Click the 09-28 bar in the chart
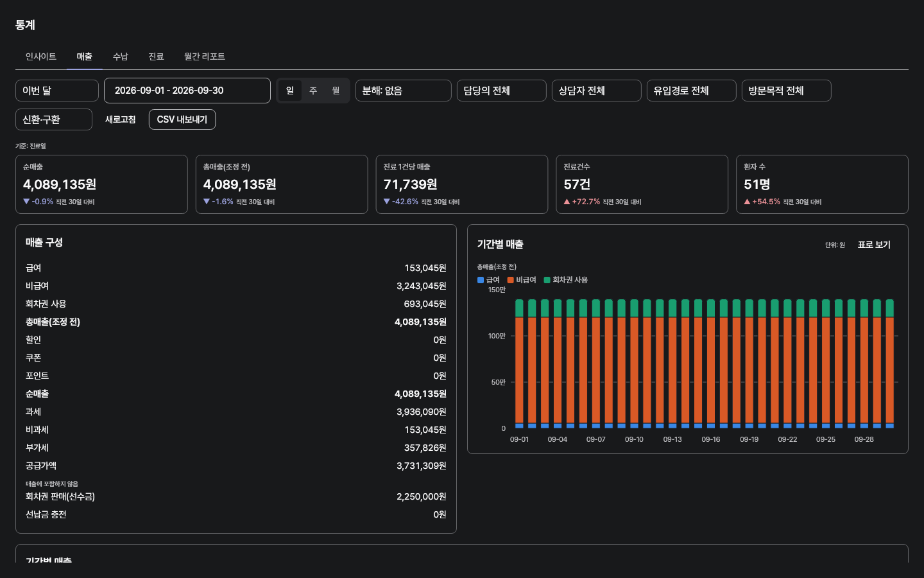 [x=864, y=363]
